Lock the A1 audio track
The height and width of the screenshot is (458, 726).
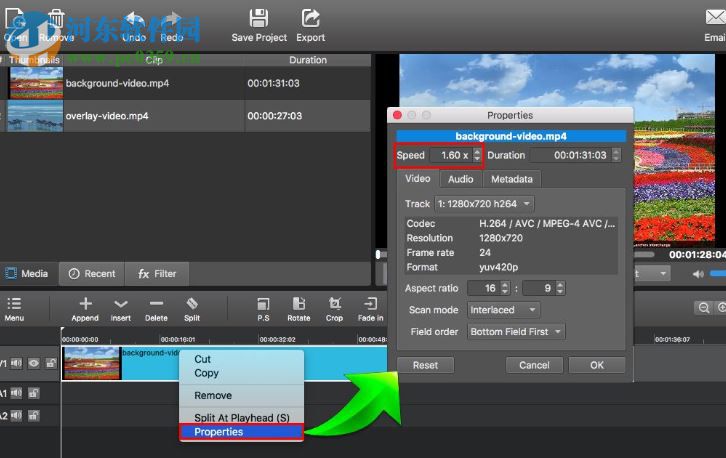tap(33, 393)
